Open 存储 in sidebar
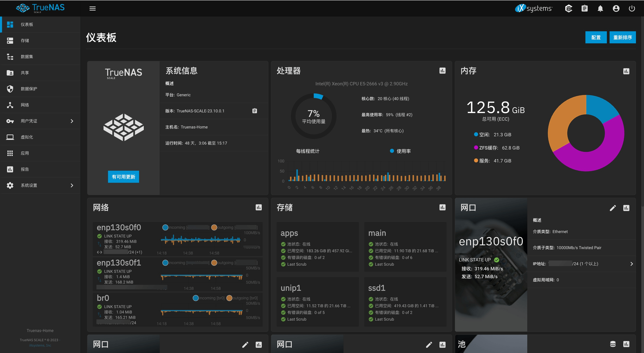The width and height of the screenshot is (644, 353). [40, 40]
